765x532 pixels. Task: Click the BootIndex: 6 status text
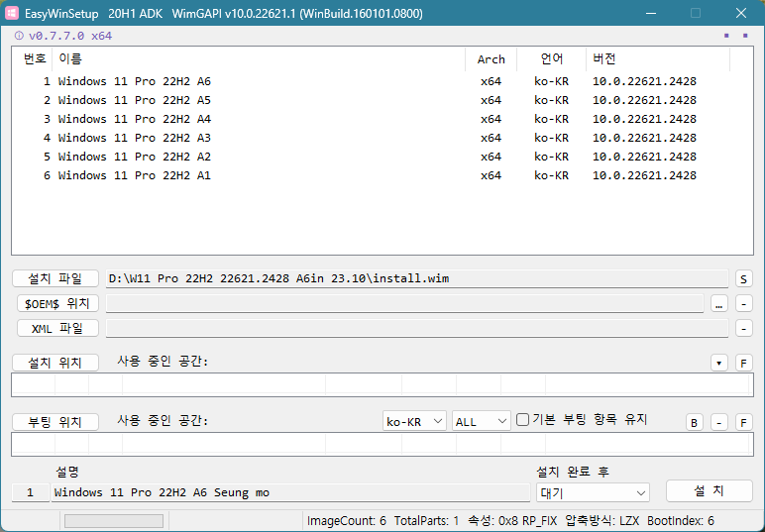[681, 521]
